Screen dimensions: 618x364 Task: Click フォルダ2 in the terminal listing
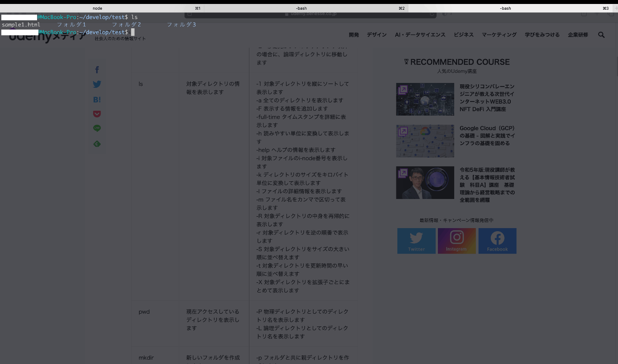[126, 25]
